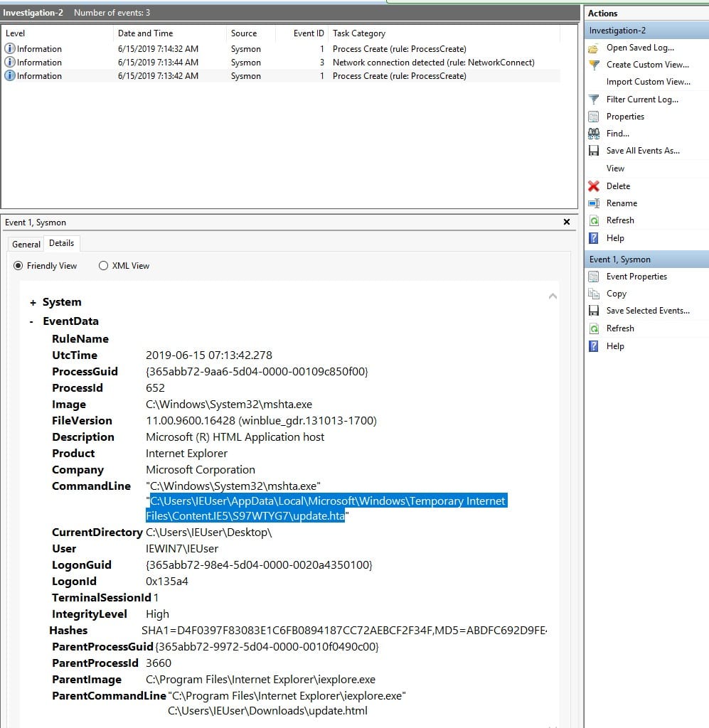709x728 pixels.
Task: Click the LogonGuid value
Action: pos(259,565)
